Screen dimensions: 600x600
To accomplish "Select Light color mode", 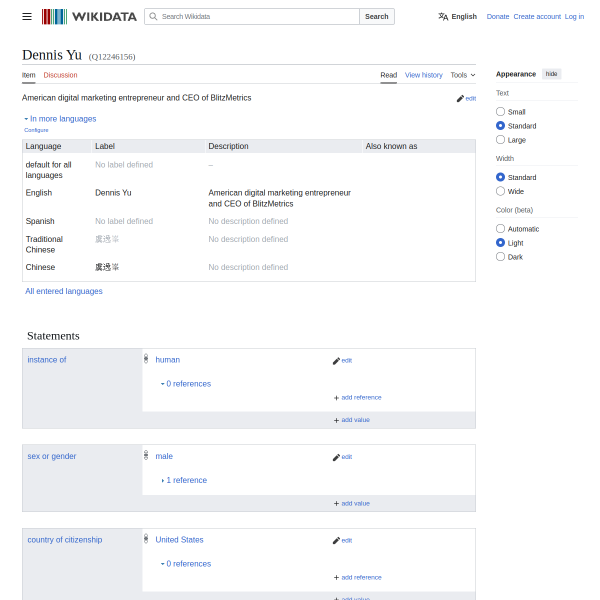I will point(500,243).
